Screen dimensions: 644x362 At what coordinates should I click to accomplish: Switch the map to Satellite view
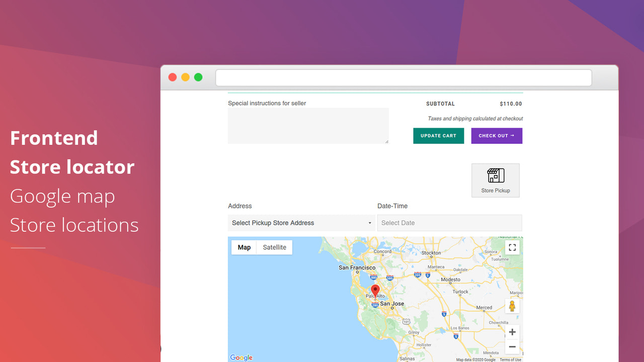tap(274, 247)
